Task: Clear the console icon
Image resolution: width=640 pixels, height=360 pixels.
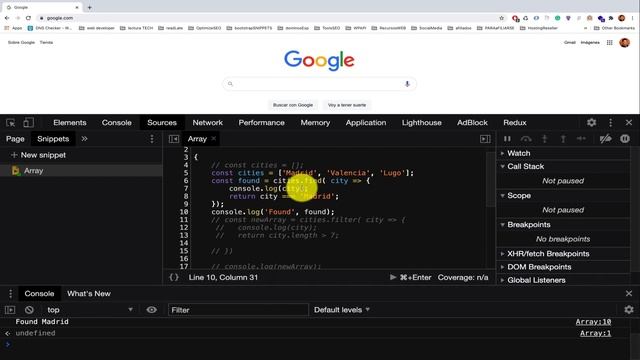Action: (29, 310)
